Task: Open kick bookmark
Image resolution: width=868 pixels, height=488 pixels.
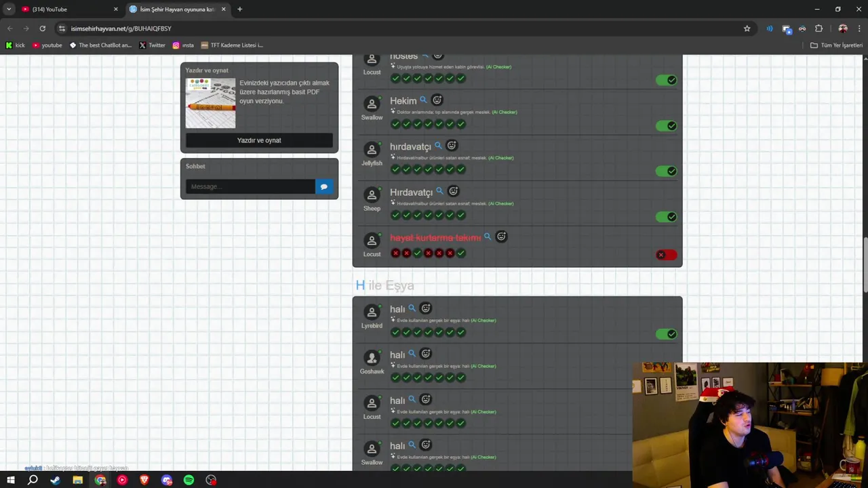Action: [15, 45]
